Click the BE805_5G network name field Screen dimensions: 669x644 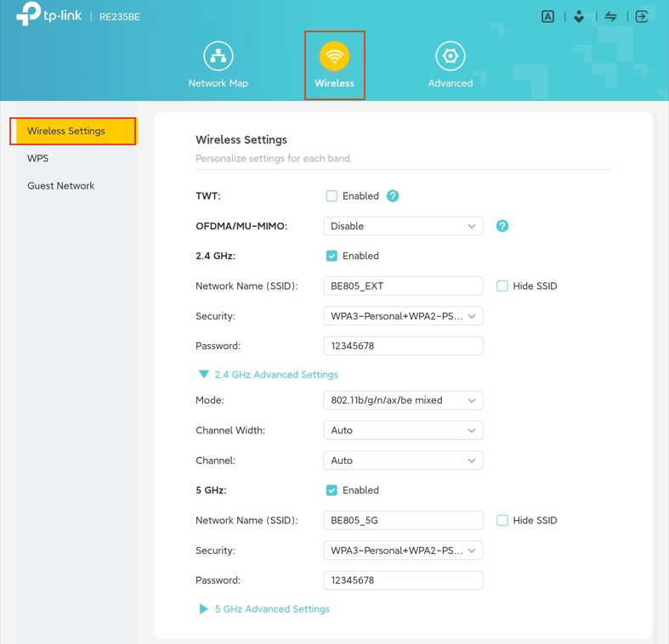click(403, 520)
